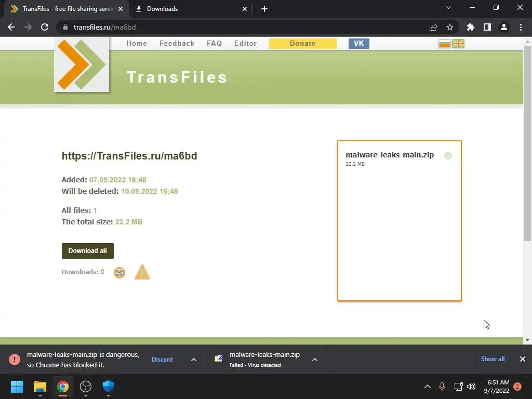This screenshot has height=399, width=532.
Task: Open the clock and date in taskbar
Action: 497,387
